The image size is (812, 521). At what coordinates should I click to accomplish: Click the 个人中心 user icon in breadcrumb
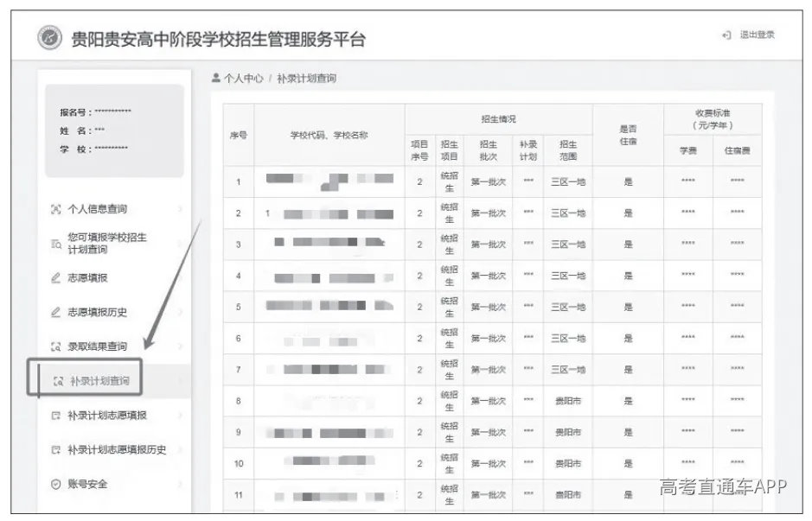(x=216, y=78)
